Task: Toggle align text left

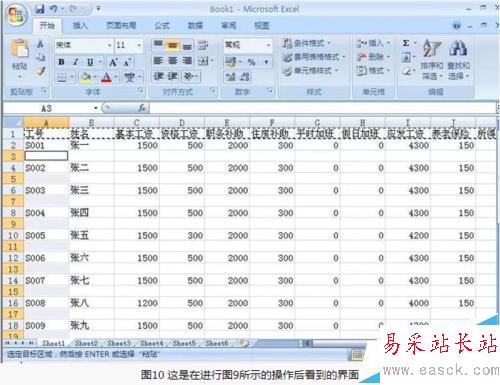Action: coord(158,61)
